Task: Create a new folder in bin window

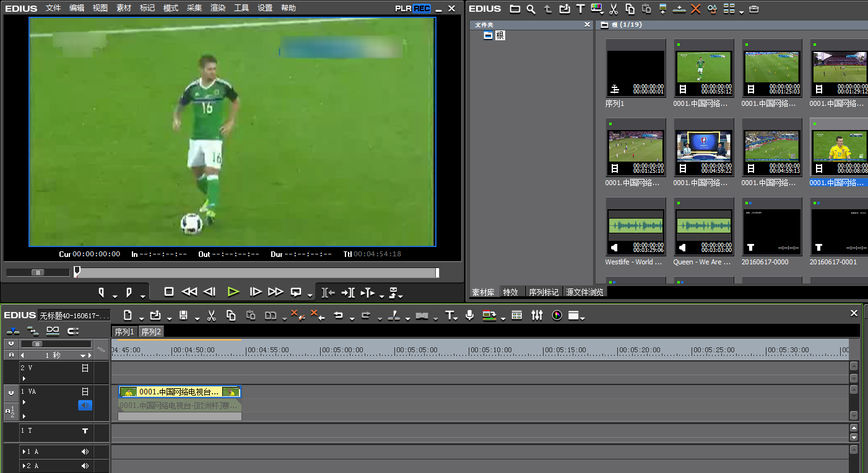Action: 515,9
